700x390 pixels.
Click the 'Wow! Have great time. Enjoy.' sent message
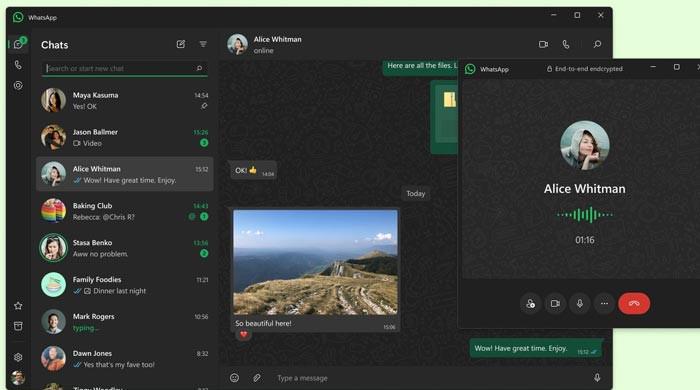point(535,349)
